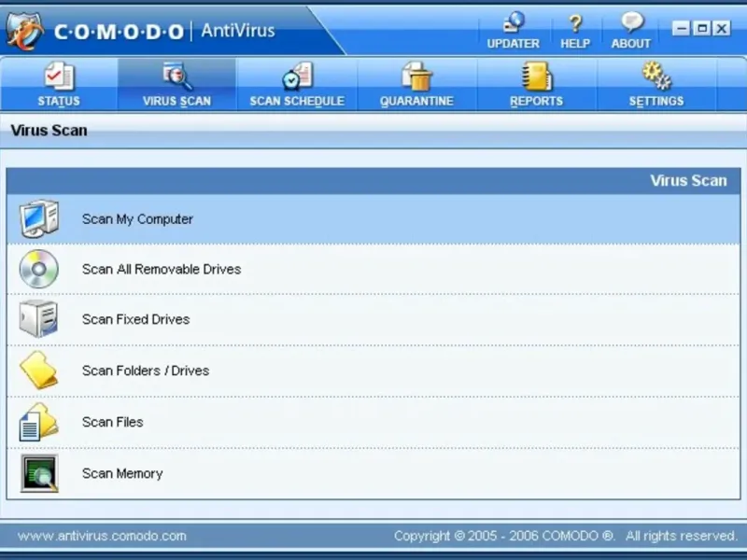Open the Reports notebook icon
Image resolution: width=747 pixels, height=560 pixels.
click(537, 76)
